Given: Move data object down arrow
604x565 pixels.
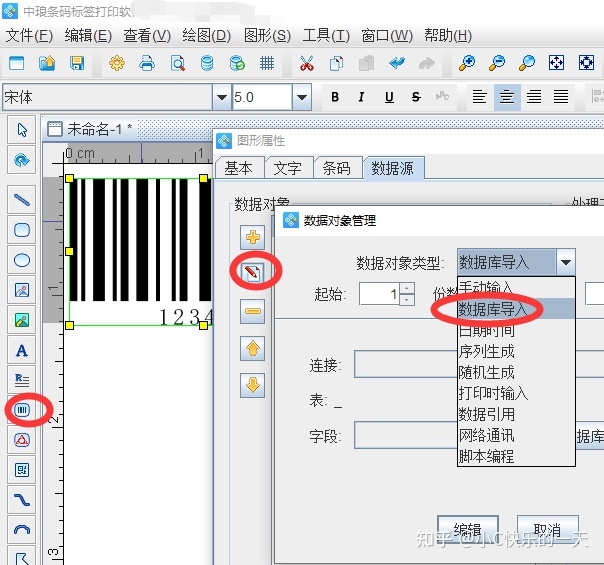Looking at the screenshot, I should (253, 385).
